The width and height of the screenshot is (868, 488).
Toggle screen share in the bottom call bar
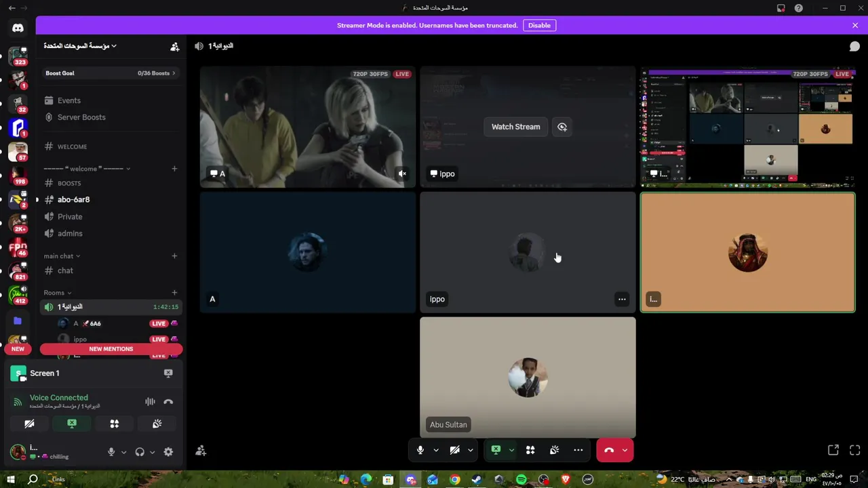[496, 450]
